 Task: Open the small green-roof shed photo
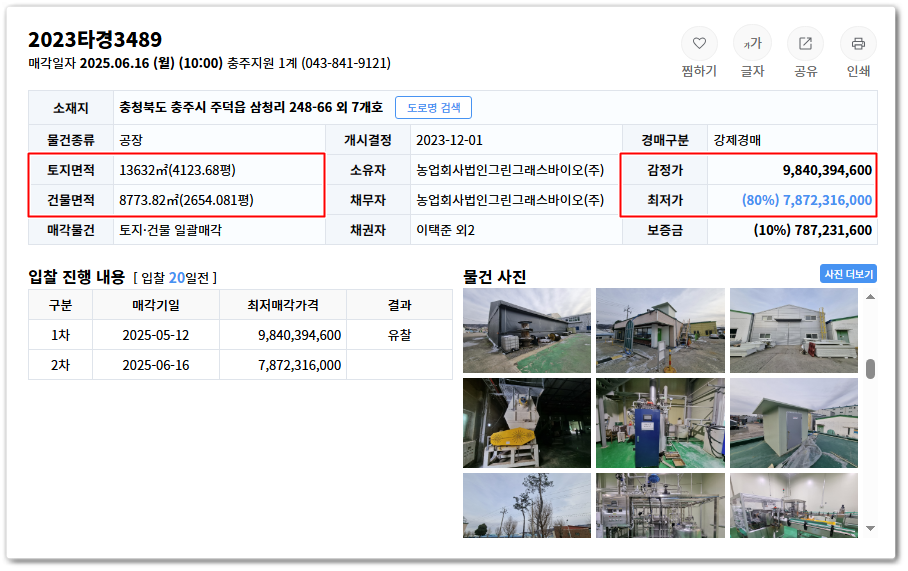[793, 423]
